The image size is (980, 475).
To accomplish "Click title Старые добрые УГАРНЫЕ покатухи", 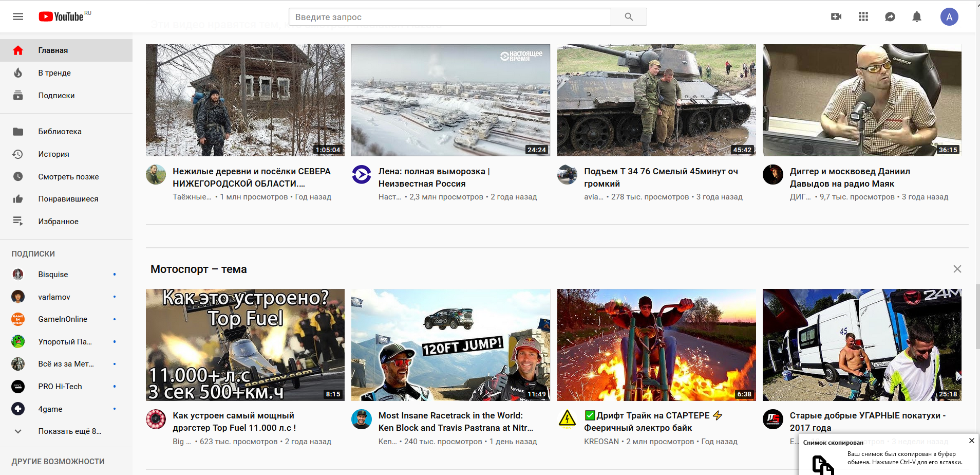I will point(868,422).
